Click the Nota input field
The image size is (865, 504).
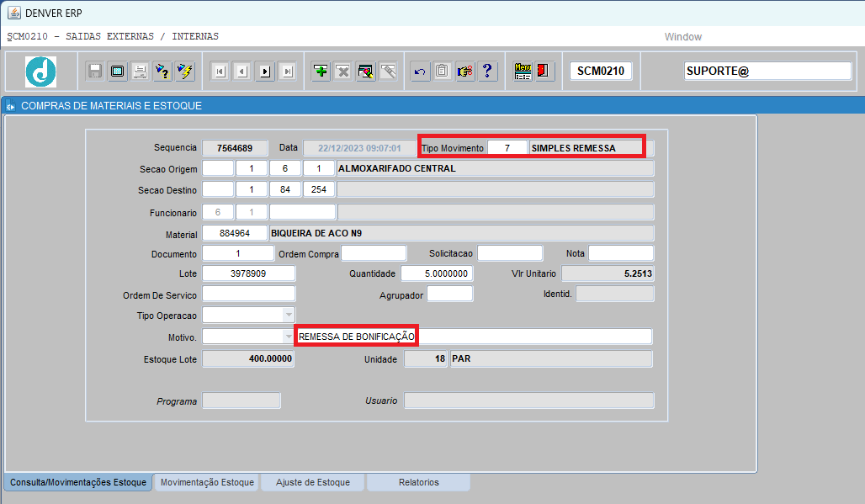pos(621,253)
